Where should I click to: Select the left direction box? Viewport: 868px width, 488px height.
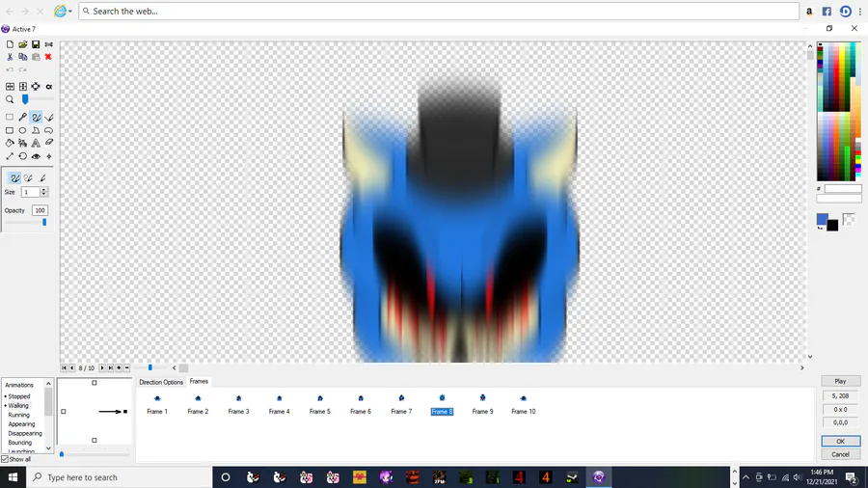63,412
